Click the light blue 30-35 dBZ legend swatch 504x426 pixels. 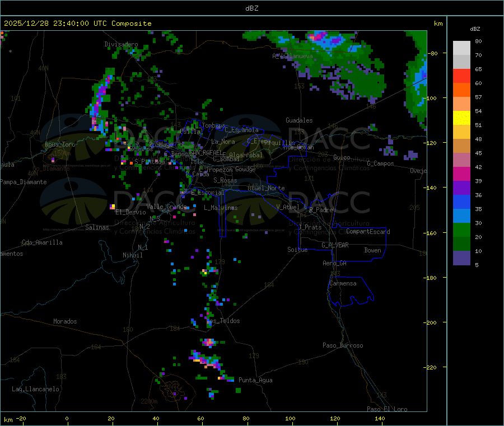(461, 216)
